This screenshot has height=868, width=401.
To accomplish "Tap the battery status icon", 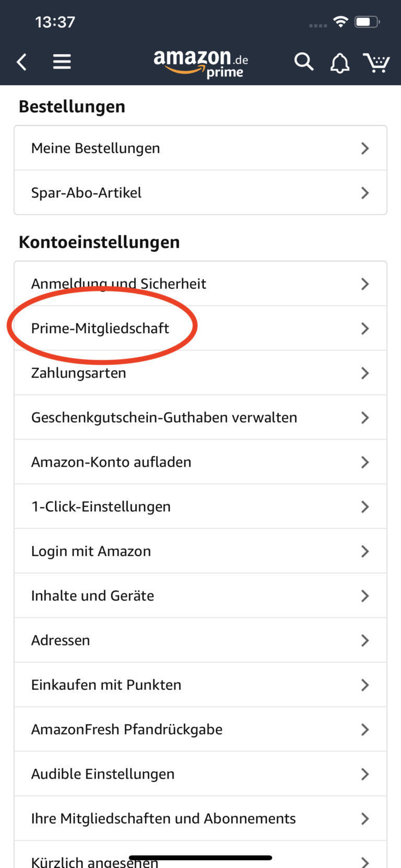I will coord(367,22).
